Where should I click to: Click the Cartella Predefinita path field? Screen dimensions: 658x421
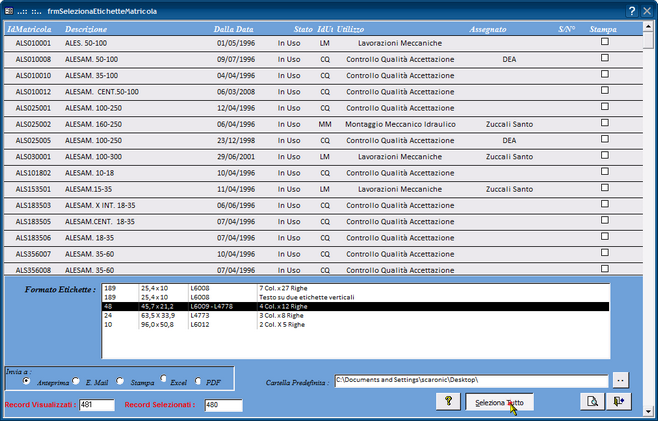[x=471, y=381]
